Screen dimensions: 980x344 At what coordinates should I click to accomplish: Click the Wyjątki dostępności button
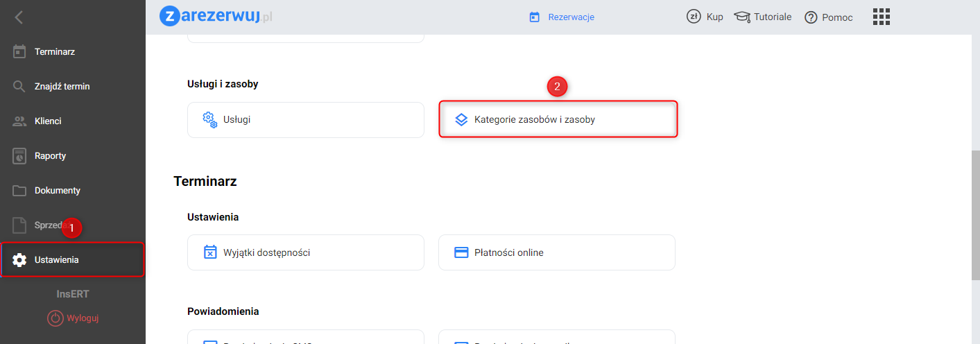tap(305, 252)
